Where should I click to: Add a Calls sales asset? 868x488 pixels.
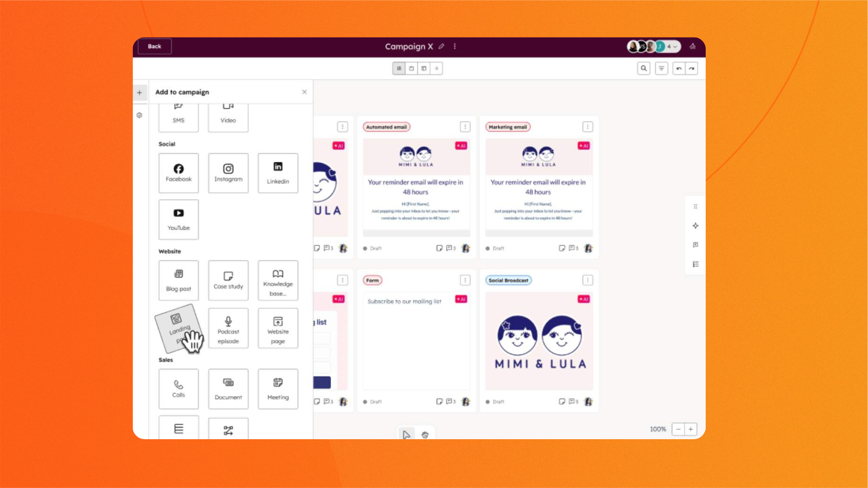179,389
